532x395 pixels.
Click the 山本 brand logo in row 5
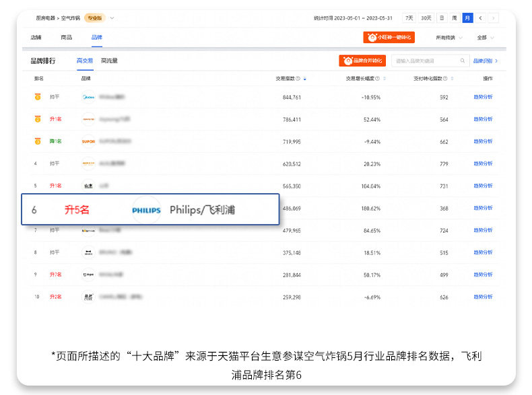(88, 186)
